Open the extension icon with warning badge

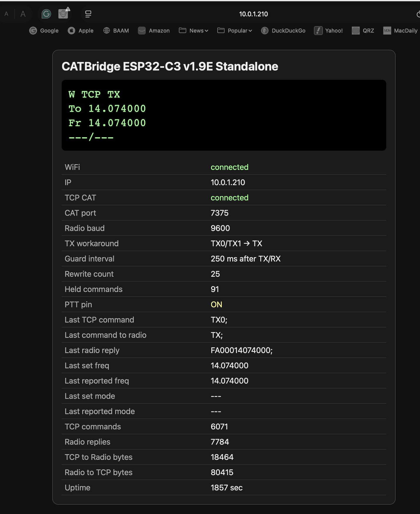point(64,13)
